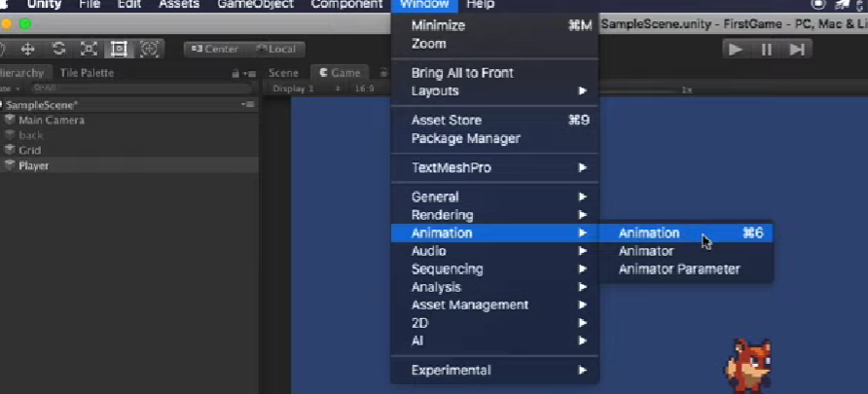This screenshot has height=394, width=868.
Task: Choose Bring All to Front
Action: pos(494,73)
